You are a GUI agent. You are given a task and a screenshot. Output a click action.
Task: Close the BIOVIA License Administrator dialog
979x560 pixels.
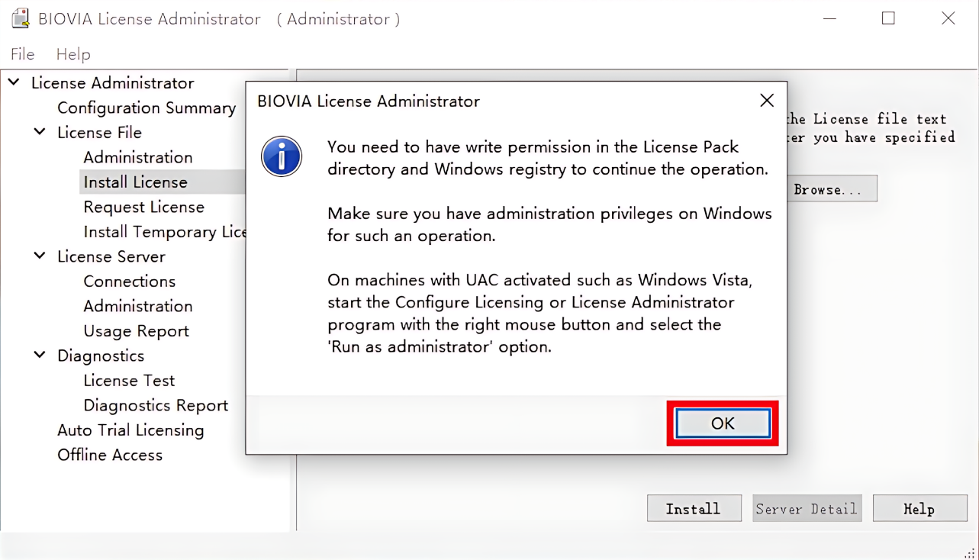click(767, 101)
